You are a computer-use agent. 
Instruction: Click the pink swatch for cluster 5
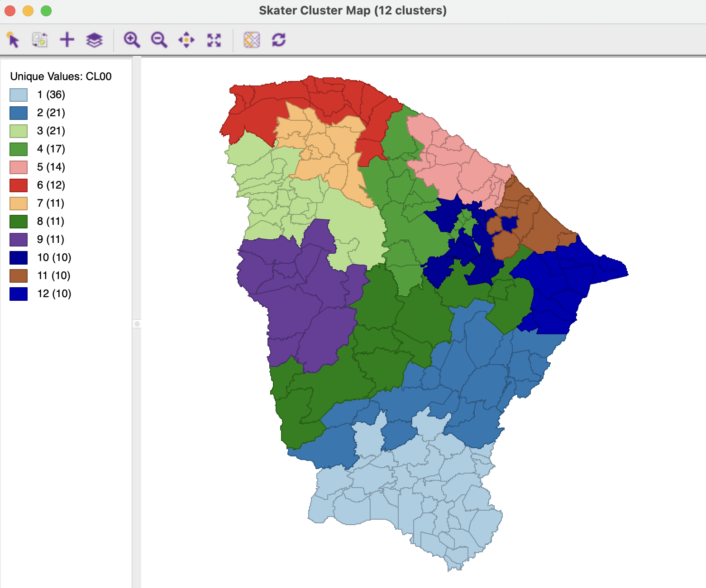click(19, 167)
